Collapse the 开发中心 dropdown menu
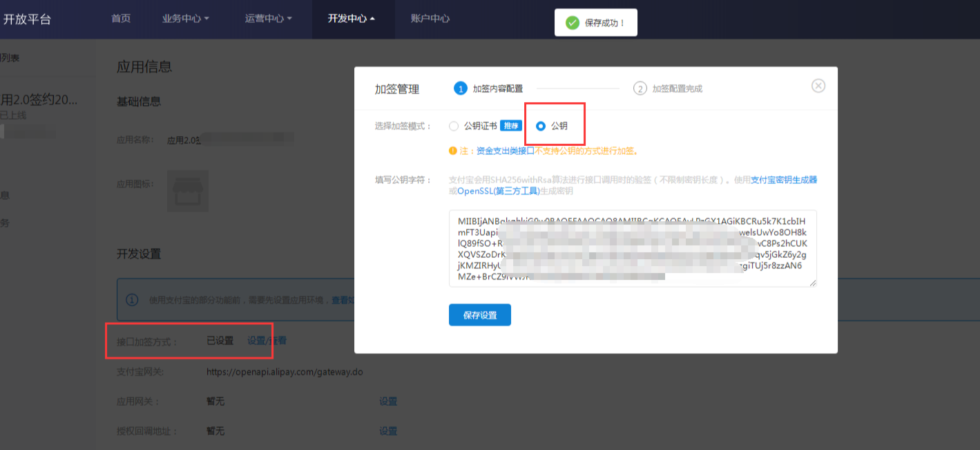The image size is (980, 450). tap(352, 19)
